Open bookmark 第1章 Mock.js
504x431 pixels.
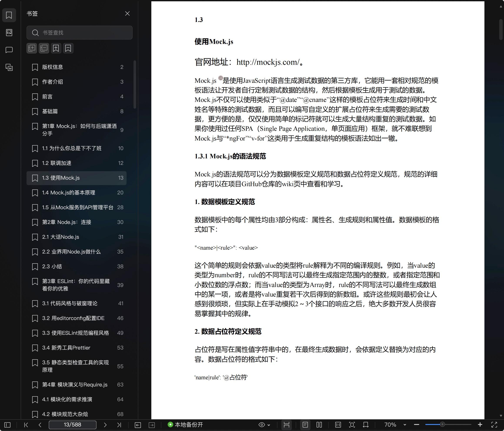click(77, 130)
